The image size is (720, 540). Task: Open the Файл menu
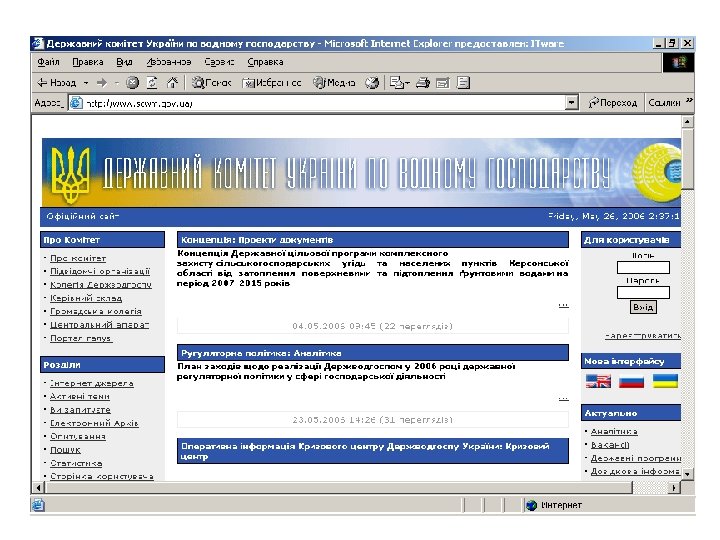point(48,62)
